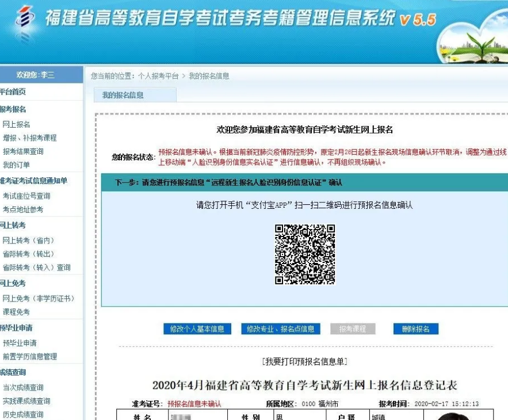Viewport: 508px width, 420px height.
Task: Open 网上报名 link in sidebar
Action: click(16, 124)
